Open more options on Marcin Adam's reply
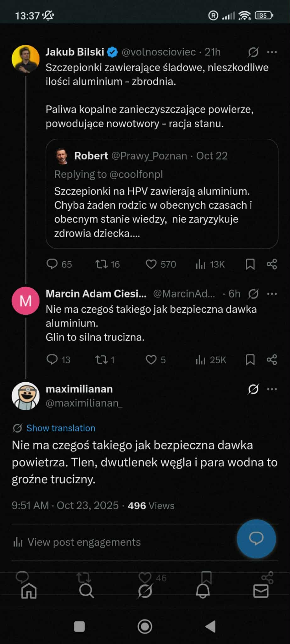The image size is (290, 644). (272, 294)
